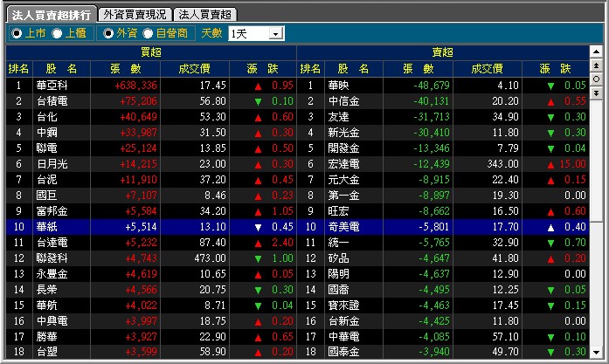Screen dimensions: 609x364
Task: Select 中信金 stock name
Action: 343,101
